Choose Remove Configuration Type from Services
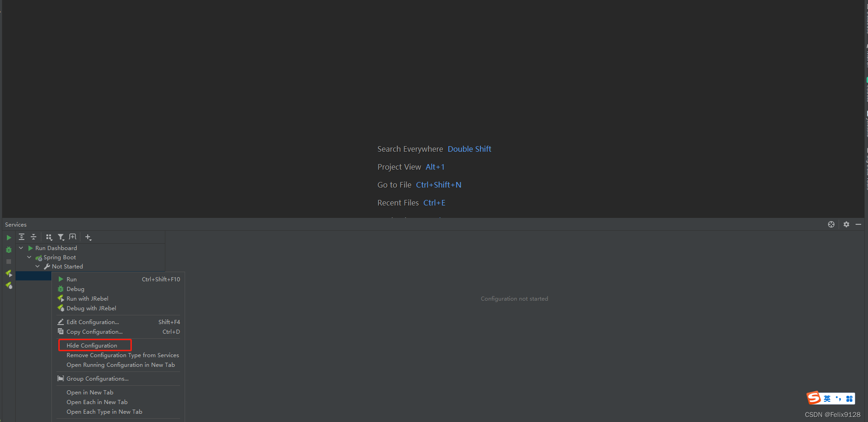 (x=118, y=355)
